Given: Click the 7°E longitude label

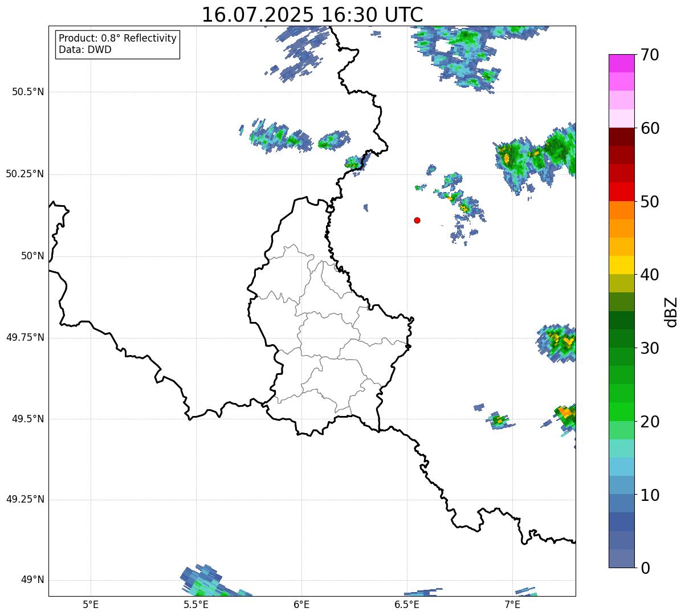Looking at the screenshot, I should (x=512, y=604).
